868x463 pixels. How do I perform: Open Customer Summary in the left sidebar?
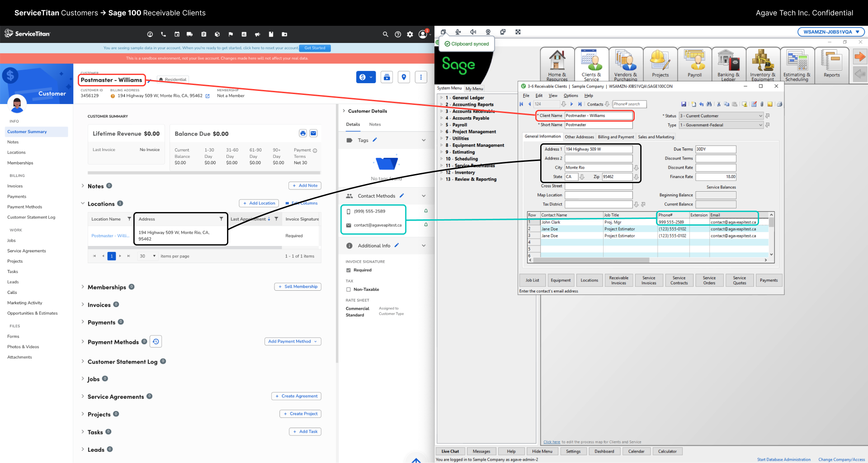37,132
